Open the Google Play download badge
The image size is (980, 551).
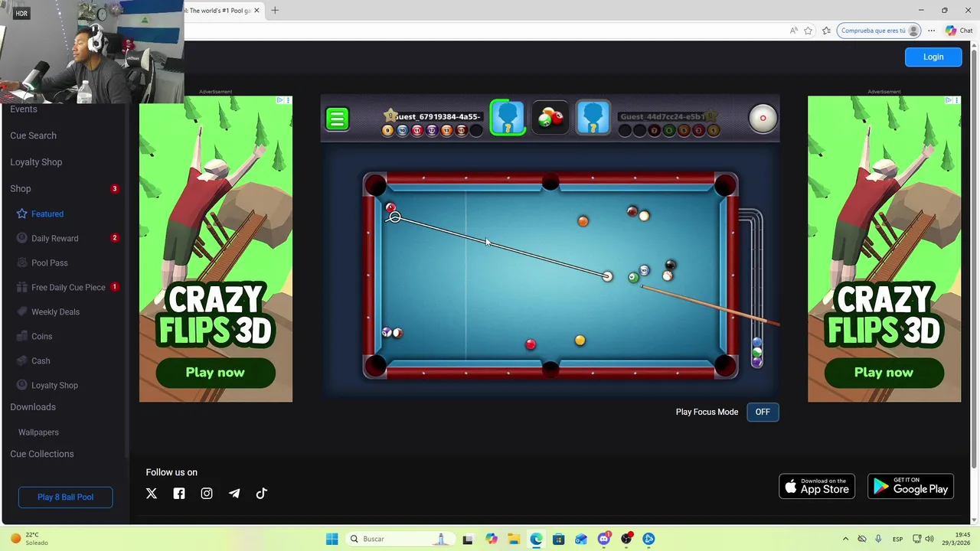[x=910, y=486]
